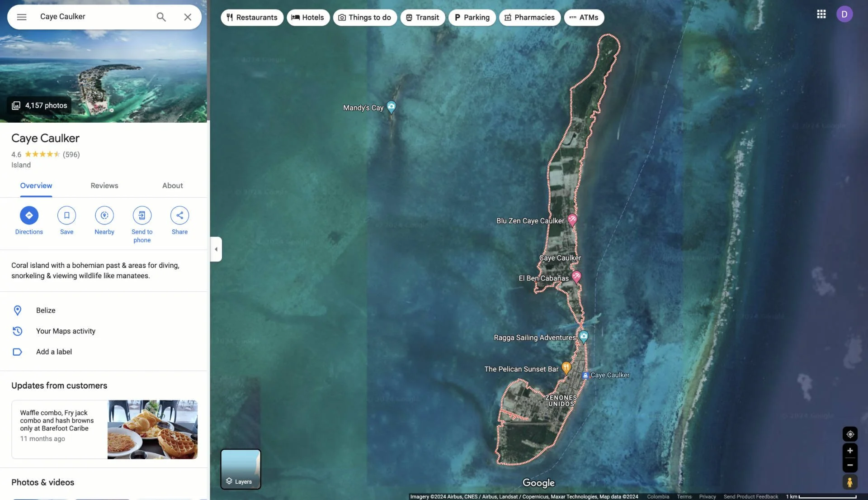Open the Google account avatar D

(844, 14)
